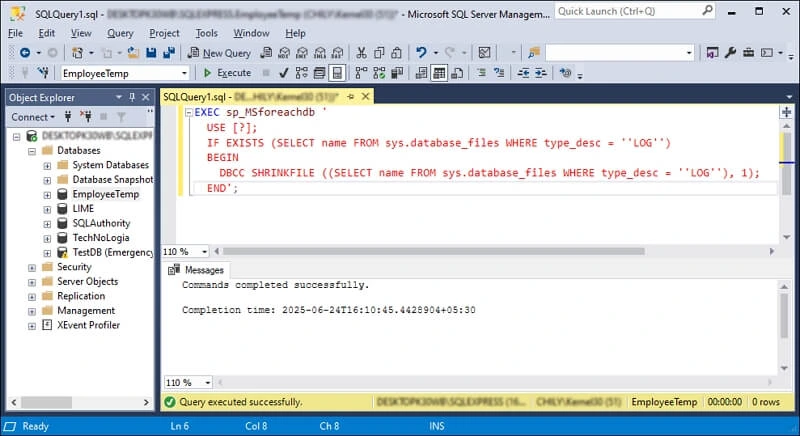Open the Window menu

(x=251, y=33)
